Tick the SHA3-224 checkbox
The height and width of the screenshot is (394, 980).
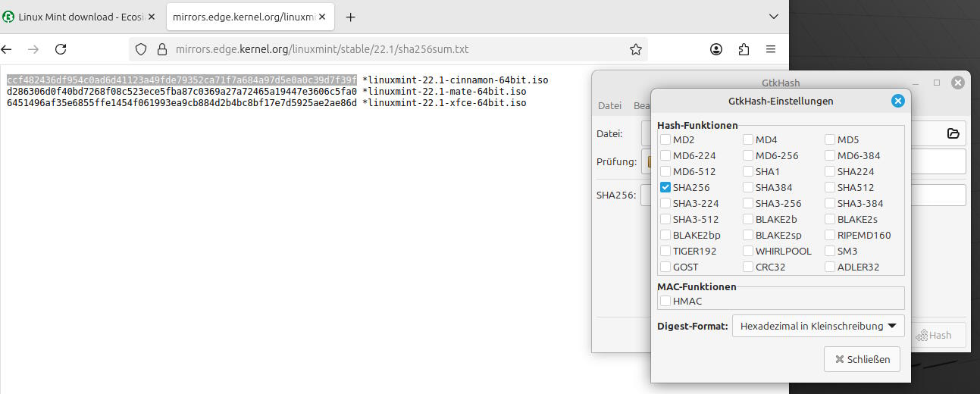click(665, 203)
